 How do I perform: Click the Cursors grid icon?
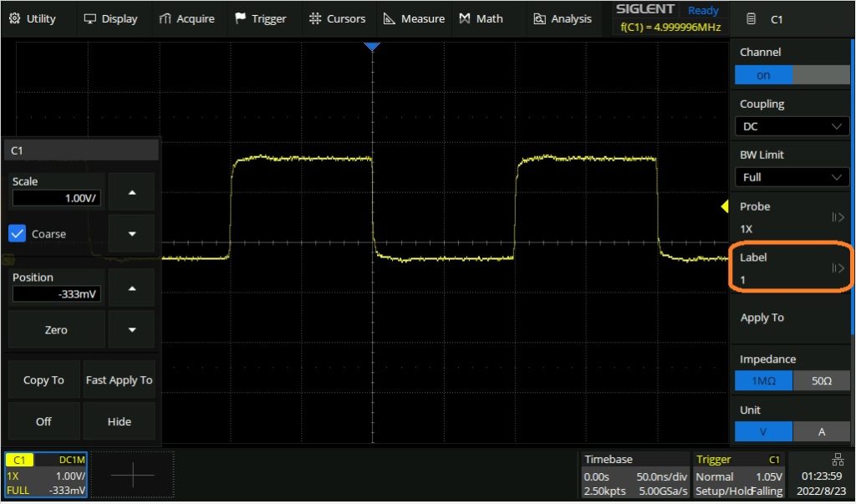[314, 18]
